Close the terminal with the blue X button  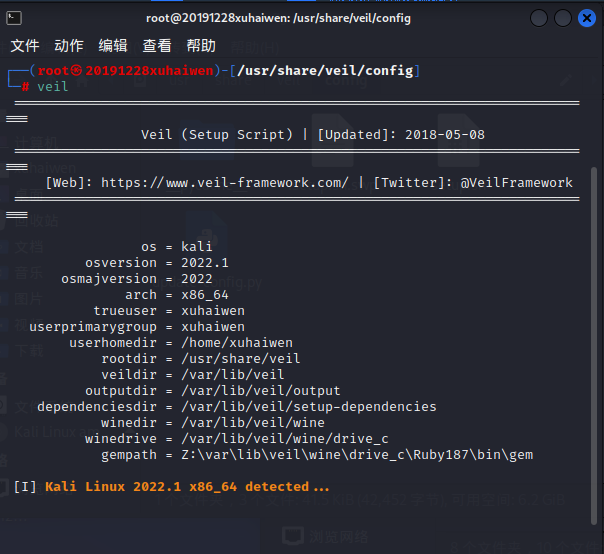[587, 18]
